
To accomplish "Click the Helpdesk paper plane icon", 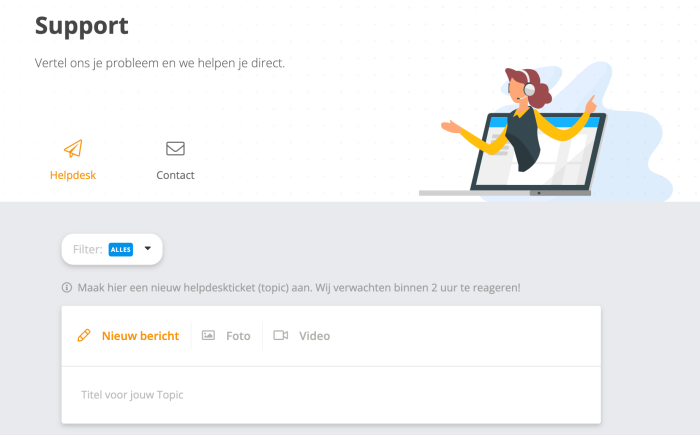I will coord(73,149).
